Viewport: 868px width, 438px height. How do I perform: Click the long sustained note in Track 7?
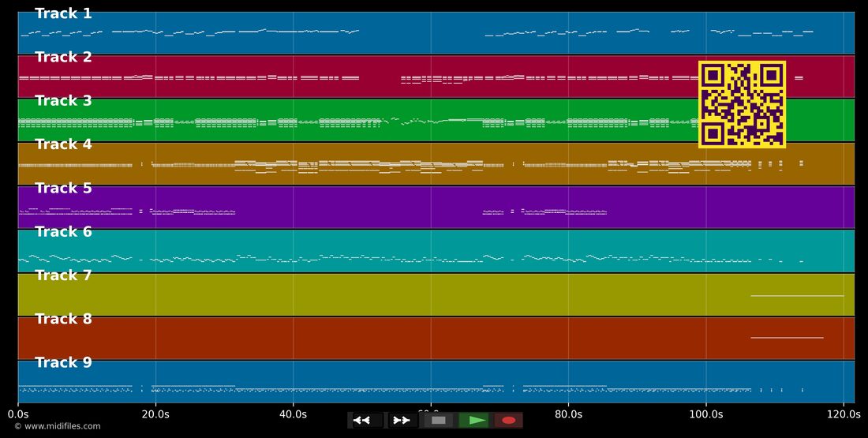[797, 296]
